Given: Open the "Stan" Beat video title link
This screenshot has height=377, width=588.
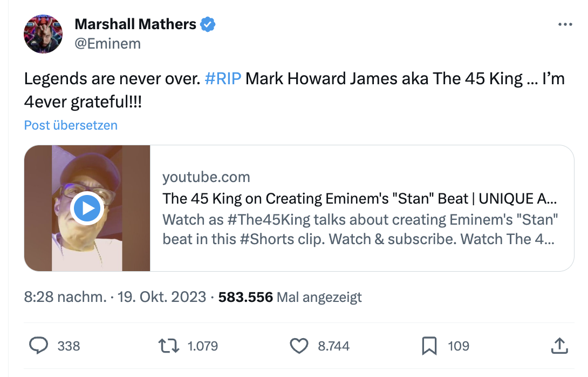Looking at the screenshot, I should (360, 199).
